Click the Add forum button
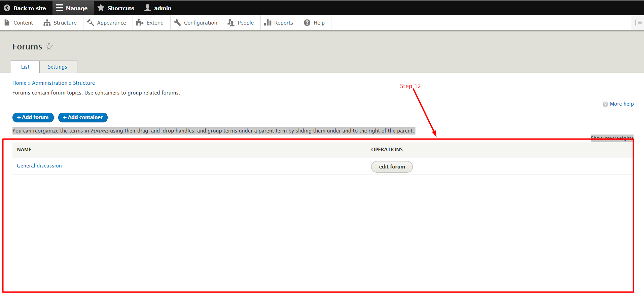 pyautogui.click(x=33, y=117)
